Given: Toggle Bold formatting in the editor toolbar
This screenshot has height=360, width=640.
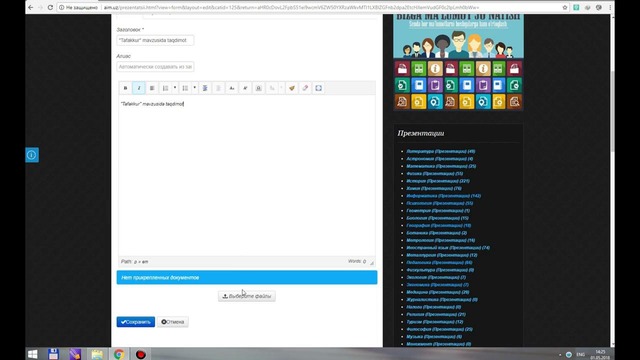Looking at the screenshot, I should [x=125, y=88].
